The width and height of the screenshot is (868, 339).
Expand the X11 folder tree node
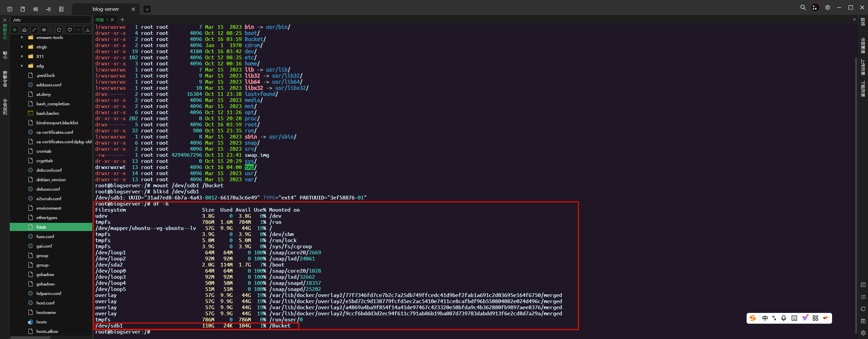pos(22,57)
